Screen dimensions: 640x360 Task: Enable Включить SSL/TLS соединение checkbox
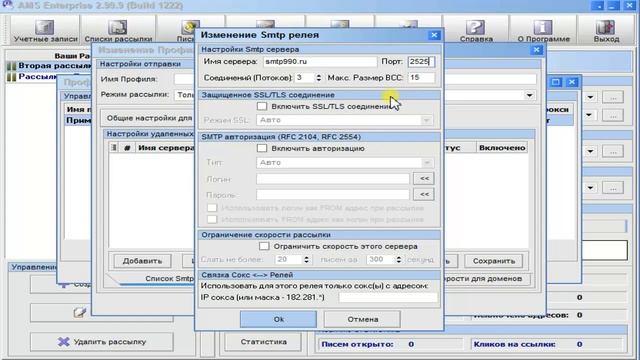click(x=262, y=107)
